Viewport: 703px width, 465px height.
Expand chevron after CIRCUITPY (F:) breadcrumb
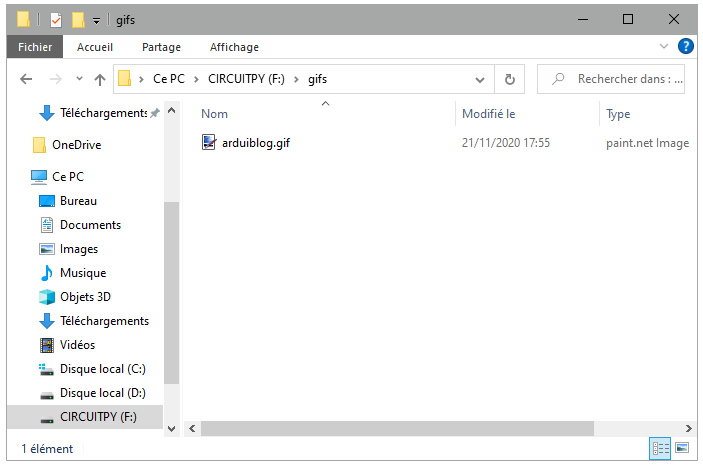point(296,79)
